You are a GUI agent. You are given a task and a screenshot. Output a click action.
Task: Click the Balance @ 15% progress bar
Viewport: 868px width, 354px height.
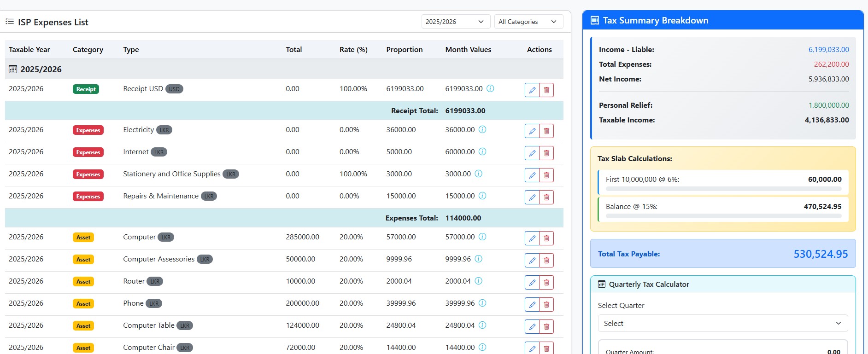723,216
